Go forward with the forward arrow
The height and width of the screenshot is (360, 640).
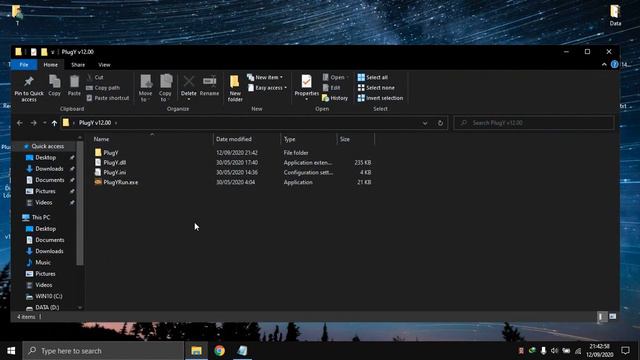coord(33,123)
